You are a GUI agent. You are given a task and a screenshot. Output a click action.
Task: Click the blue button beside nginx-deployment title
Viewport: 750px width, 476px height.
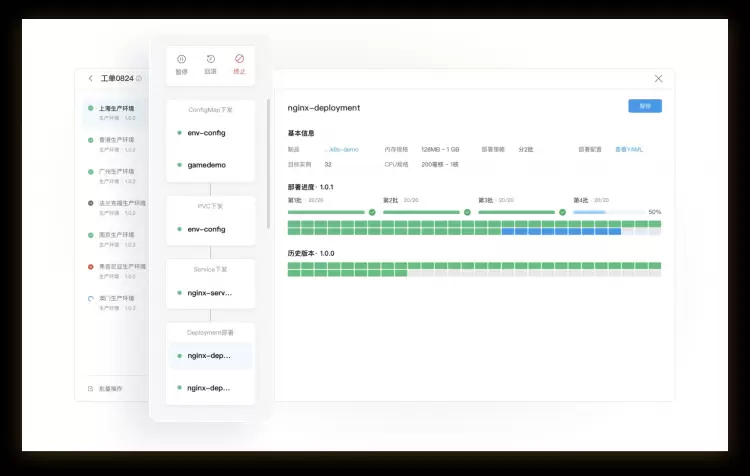coord(645,106)
